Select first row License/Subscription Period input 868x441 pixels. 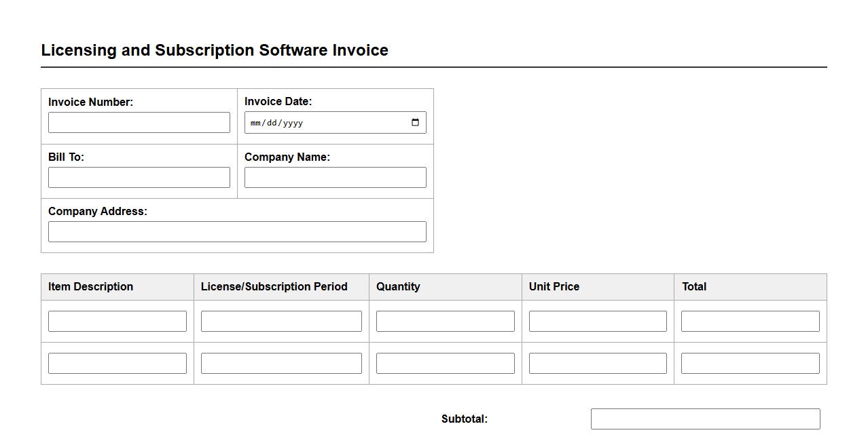pyautogui.click(x=281, y=322)
